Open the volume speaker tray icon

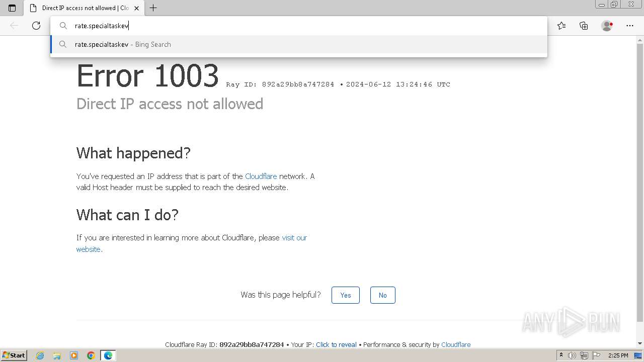572,355
